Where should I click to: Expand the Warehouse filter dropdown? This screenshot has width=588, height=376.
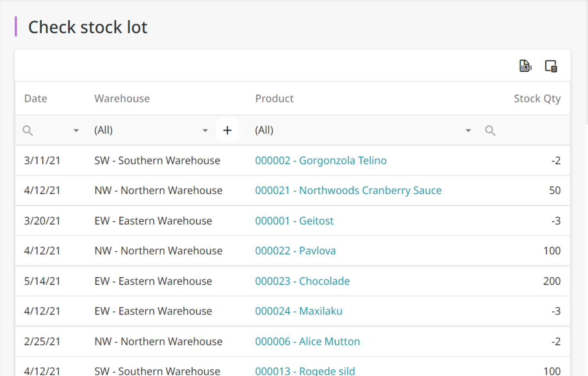(205, 130)
